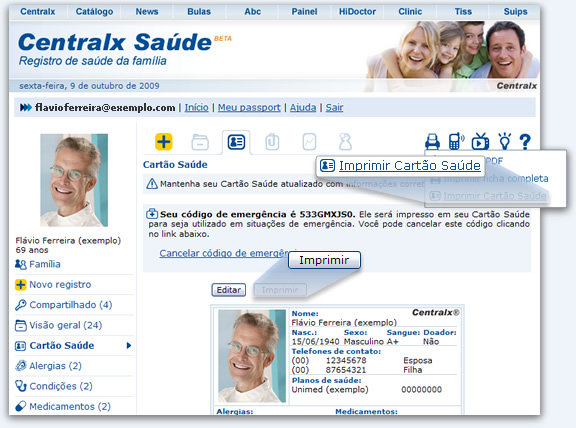This screenshot has height=428, width=576.
Task: Click the printer icon in toolbar
Action: tap(432, 141)
